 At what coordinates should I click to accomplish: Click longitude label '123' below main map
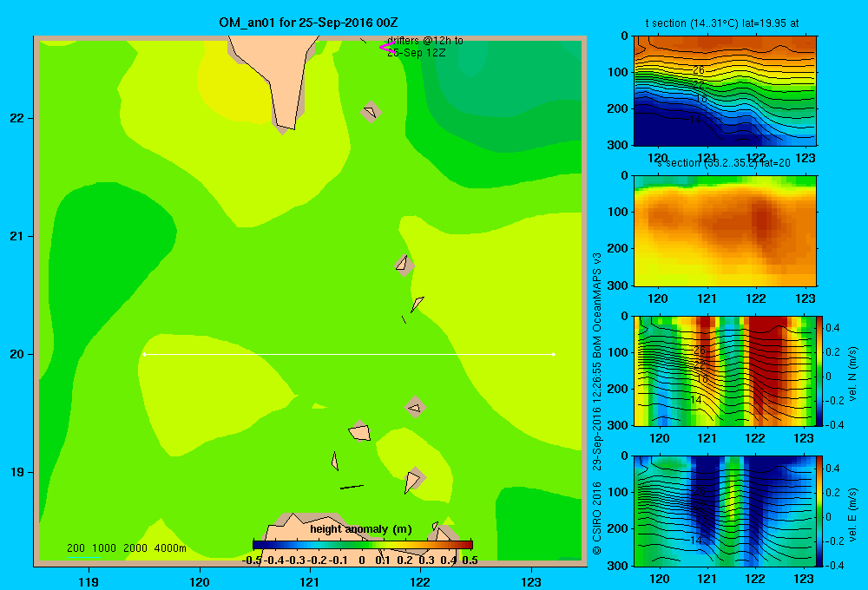[x=531, y=581]
